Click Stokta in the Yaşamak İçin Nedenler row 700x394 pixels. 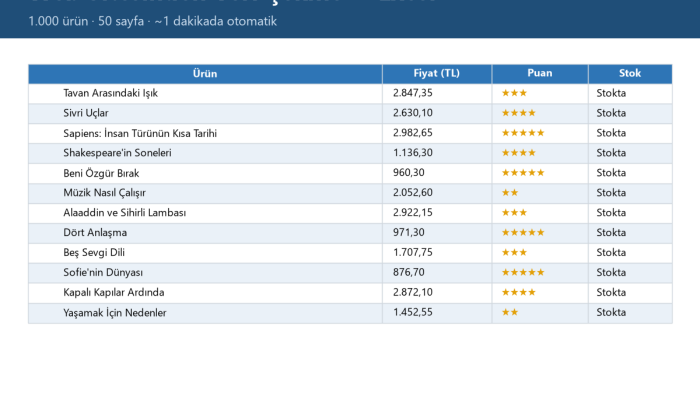(611, 312)
